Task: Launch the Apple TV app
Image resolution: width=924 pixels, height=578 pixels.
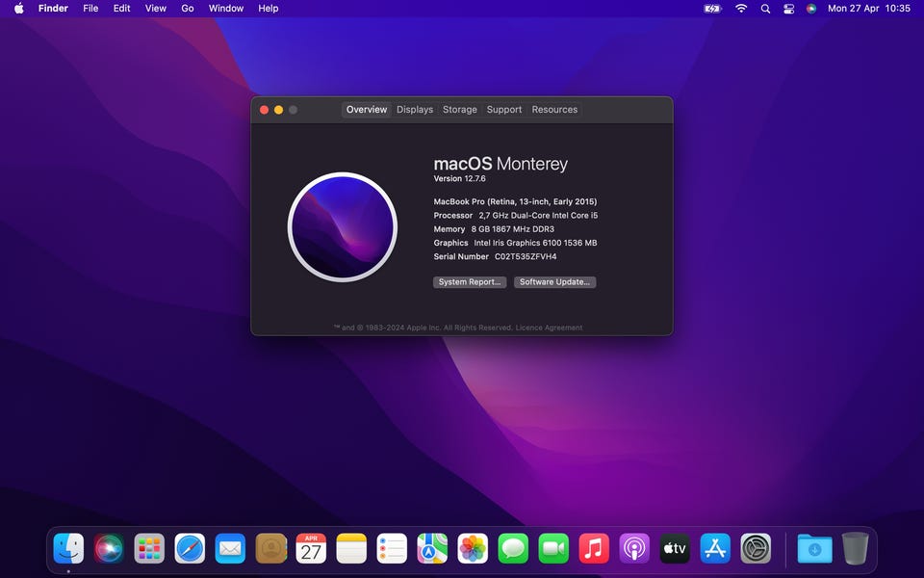Action: point(675,548)
